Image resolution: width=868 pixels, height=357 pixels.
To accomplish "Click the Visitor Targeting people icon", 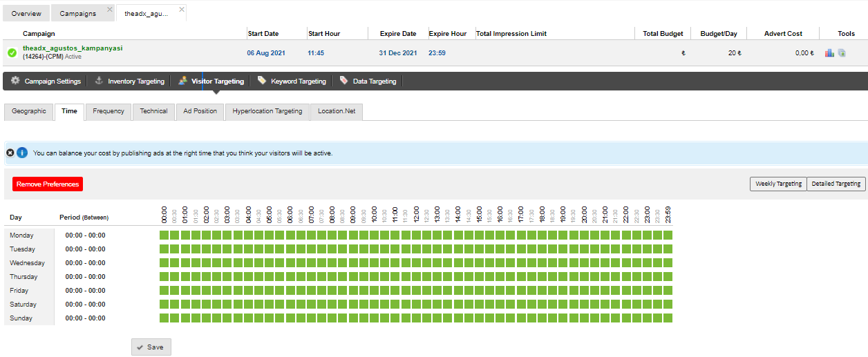I will [182, 81].
